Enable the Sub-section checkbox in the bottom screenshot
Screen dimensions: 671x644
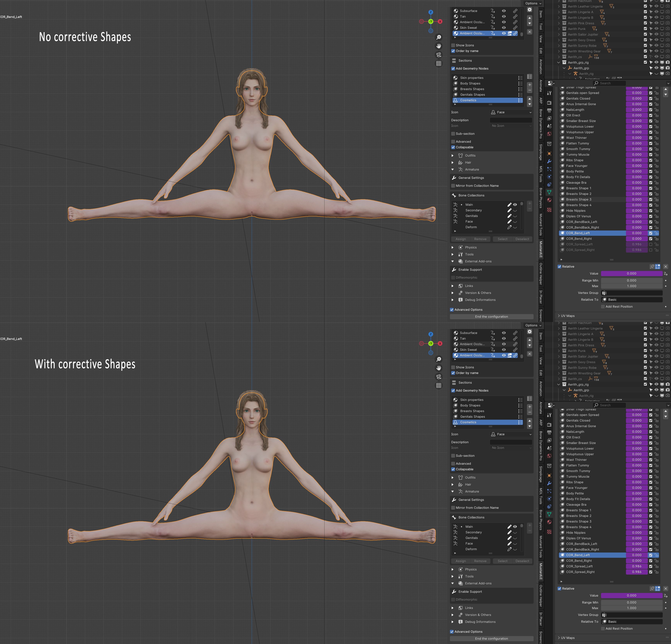point(453,456)
